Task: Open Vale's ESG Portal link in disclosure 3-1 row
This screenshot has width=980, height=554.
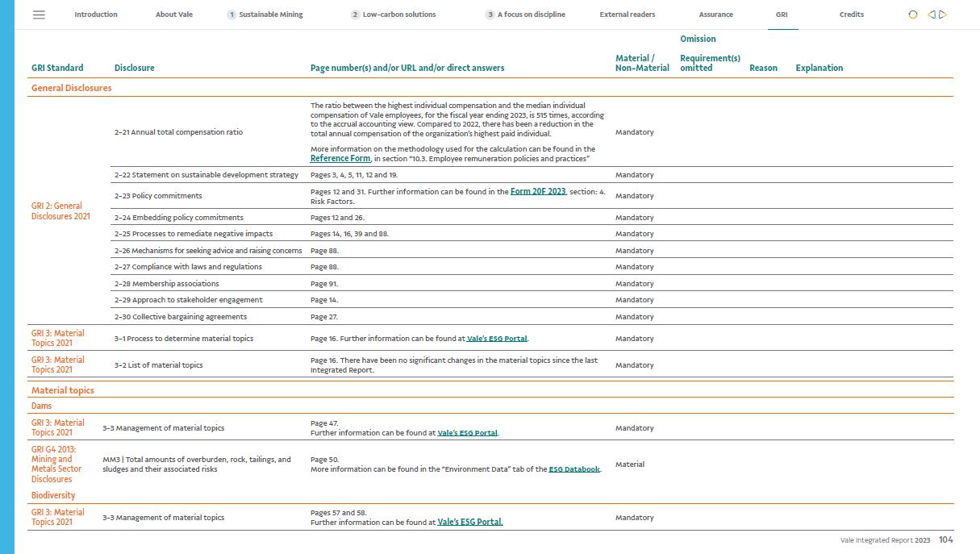Action: [498, 339]
